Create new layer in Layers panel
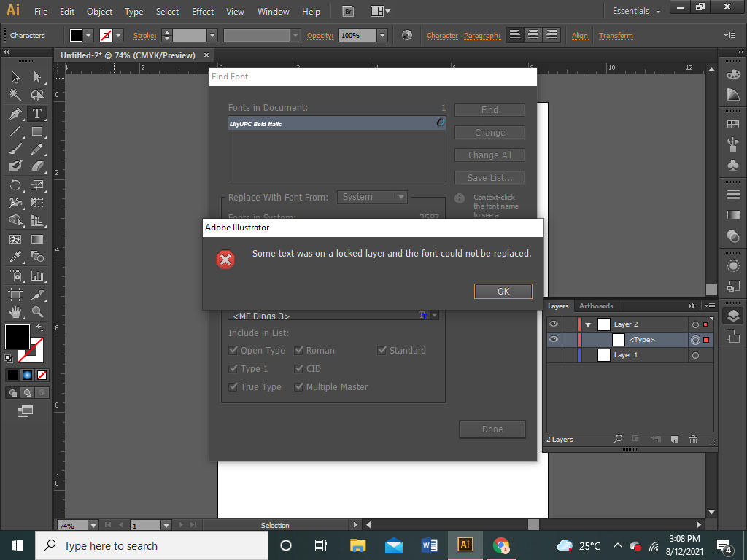 click(674, 439)
